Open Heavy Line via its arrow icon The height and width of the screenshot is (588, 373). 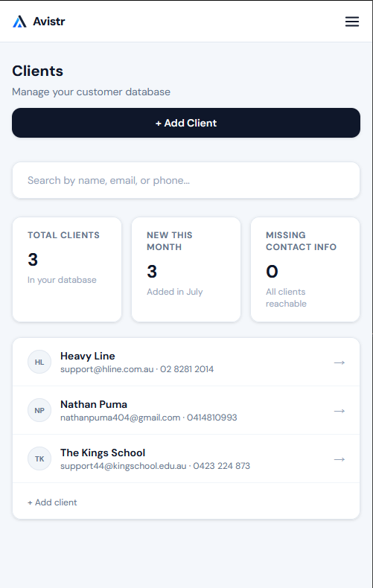pos(339,362)
